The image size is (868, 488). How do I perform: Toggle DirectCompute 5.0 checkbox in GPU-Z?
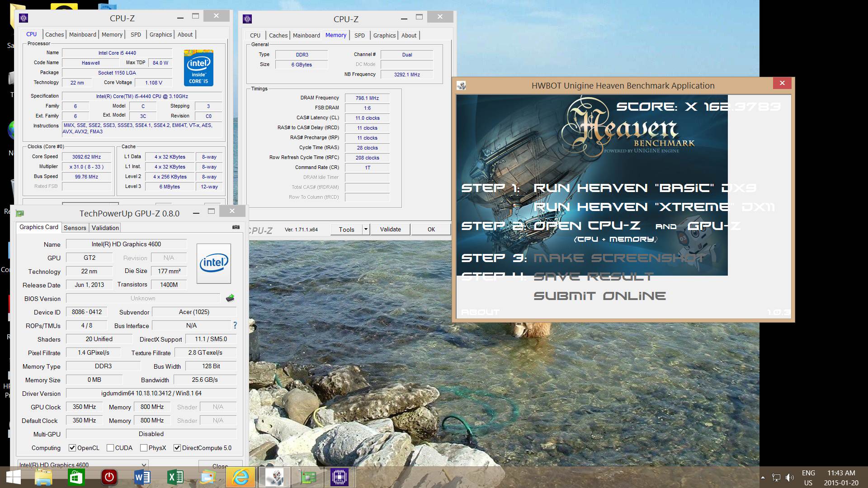point(177,448)
